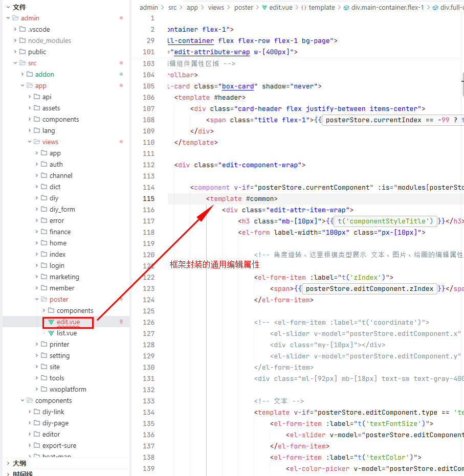464x476 pixels.
Task: Select the views breadcrumb item
Action: tap(216, 8)
